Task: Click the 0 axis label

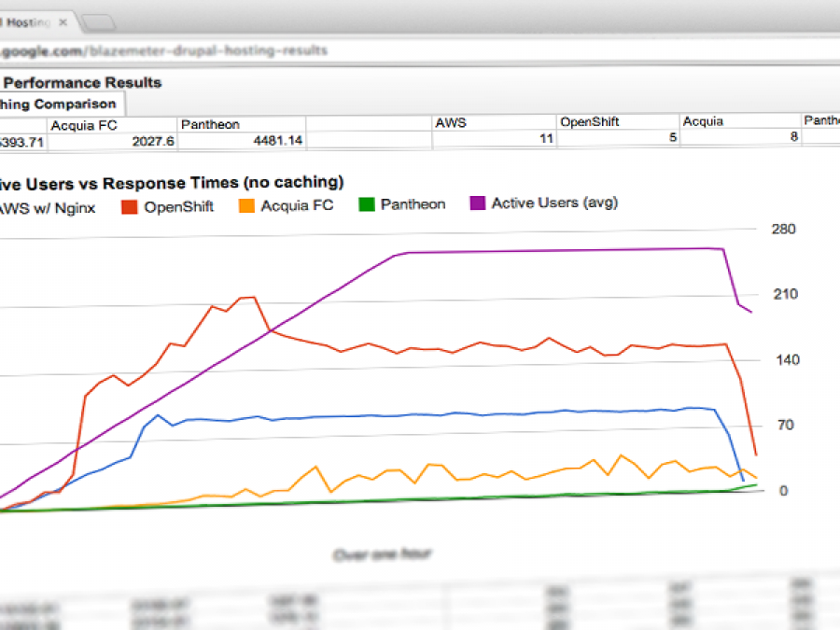Action: pyautogui.click(x=783, y=491)
